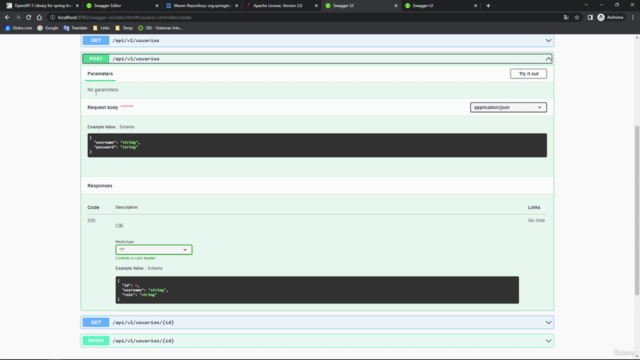
Task: Switch to the Maven Repository tab
Action: click(x=201, y=6)
